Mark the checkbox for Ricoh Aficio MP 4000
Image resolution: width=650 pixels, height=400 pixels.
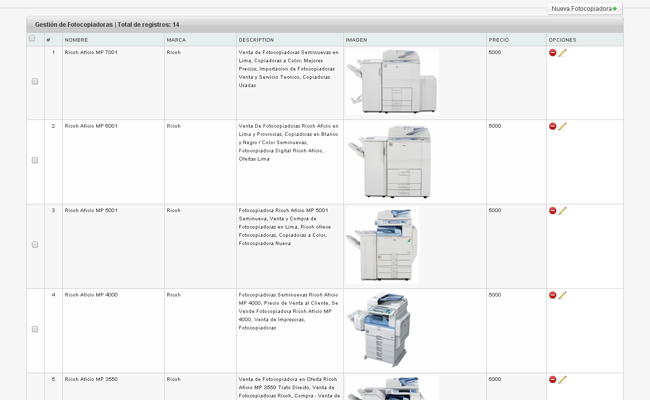point(35,329)
